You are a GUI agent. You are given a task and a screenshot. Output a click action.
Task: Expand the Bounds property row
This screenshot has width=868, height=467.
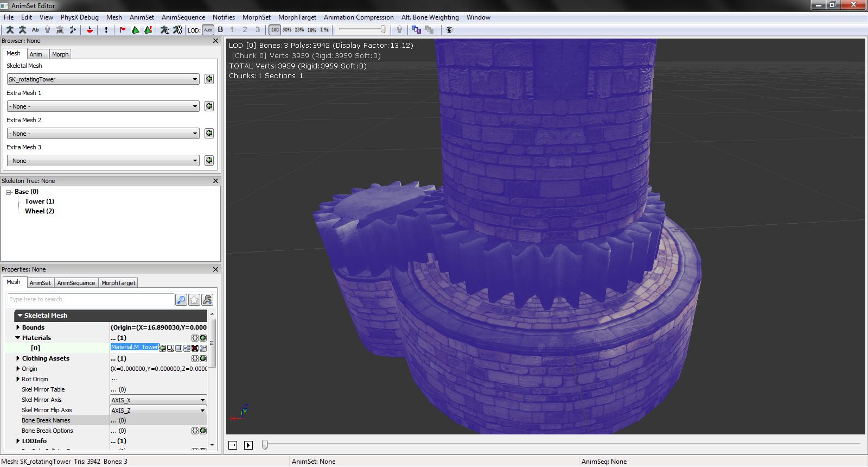click(18, 327)
